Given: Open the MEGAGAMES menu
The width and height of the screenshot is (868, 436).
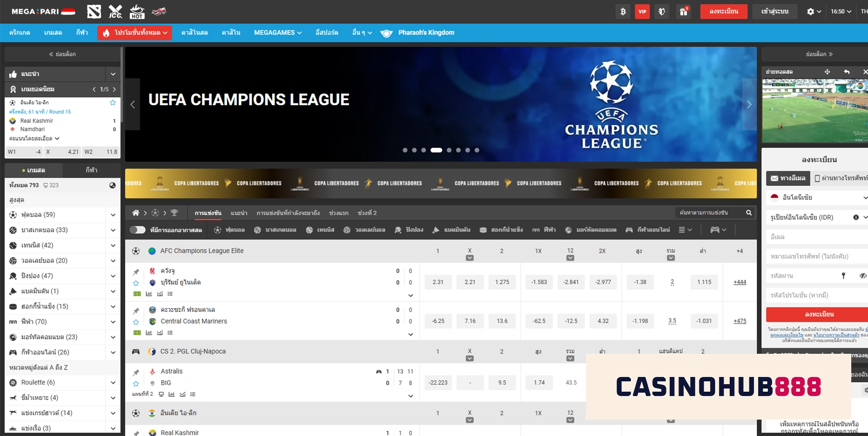Looking at the screenshot, I should [278, 33].
